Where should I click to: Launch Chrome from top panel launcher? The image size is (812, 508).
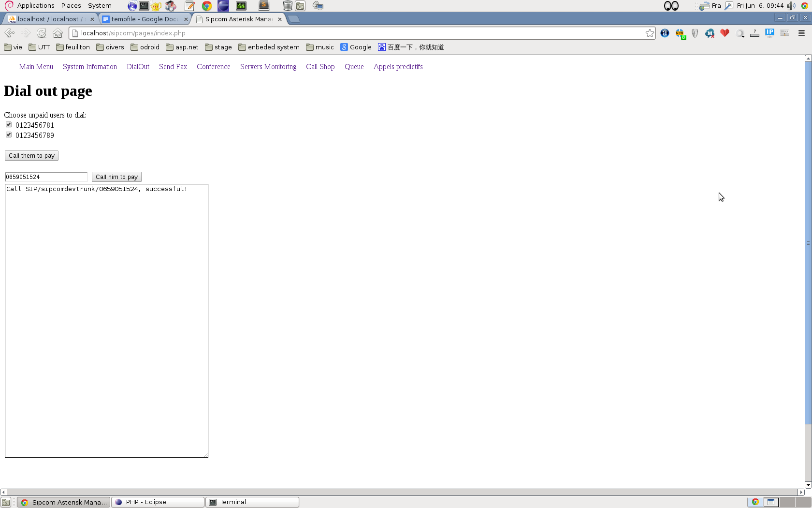207,6
